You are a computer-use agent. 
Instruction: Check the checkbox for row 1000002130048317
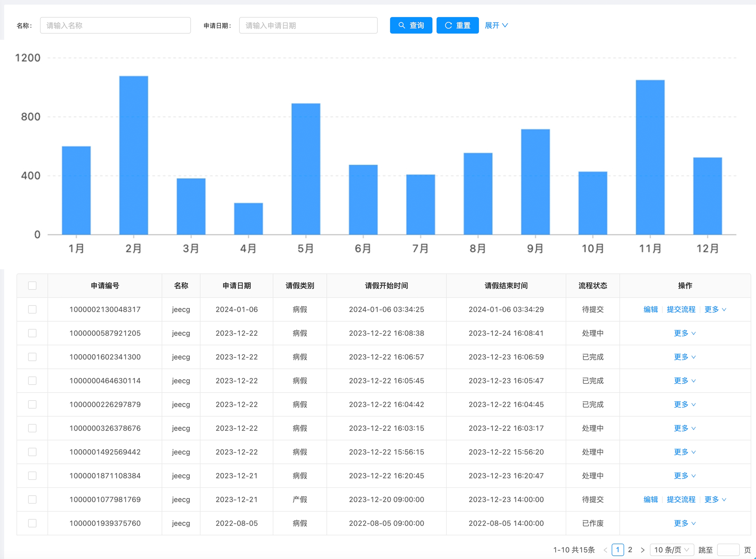[x=32, y=309]
